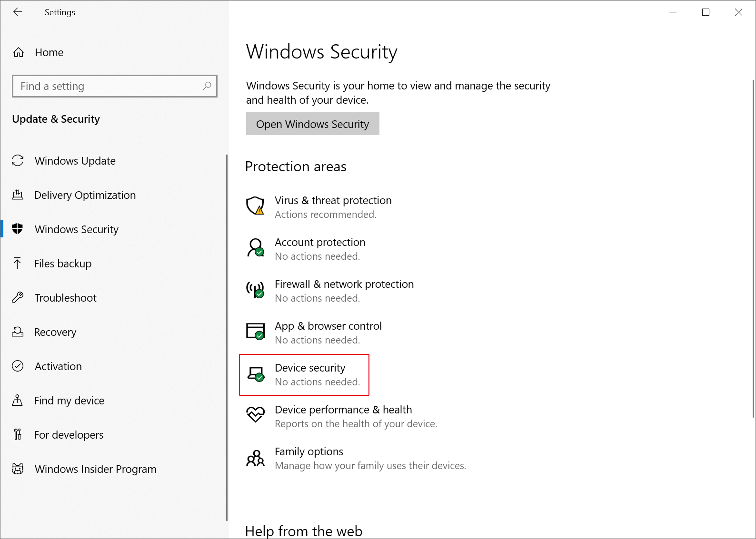Go to Delivery Optimization settings
Image resolution: width=756 pixels, height=539 pixels.
[x=84, y=195]
